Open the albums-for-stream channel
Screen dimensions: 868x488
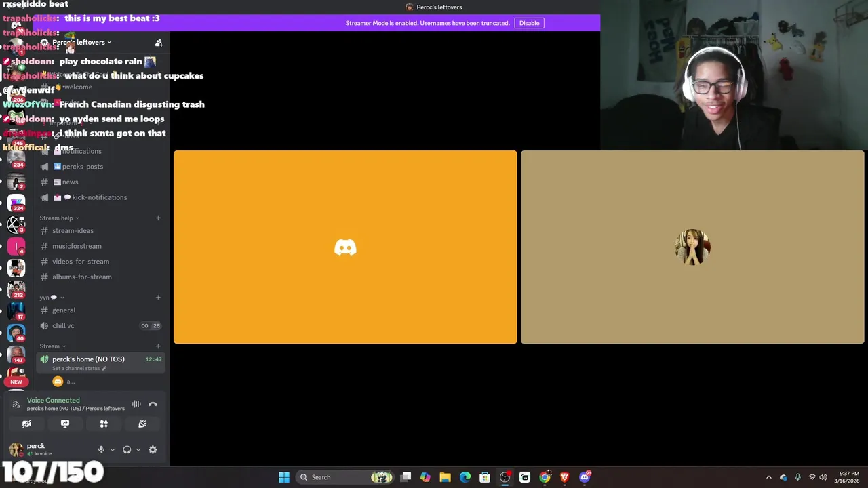[100, 277]
